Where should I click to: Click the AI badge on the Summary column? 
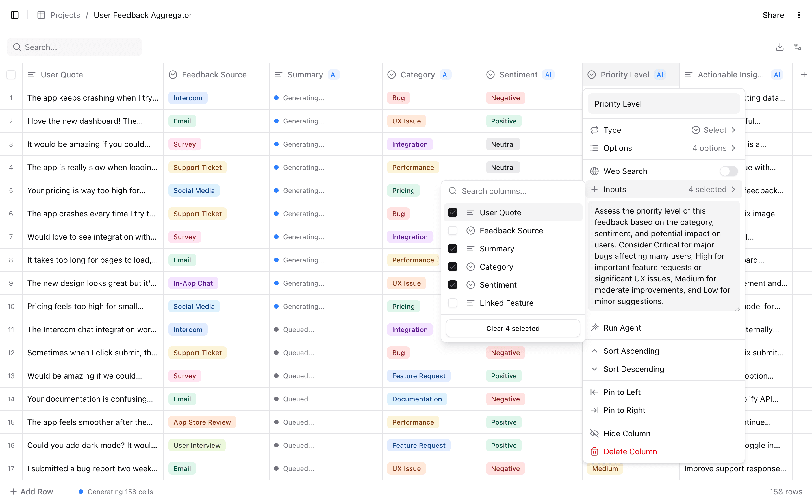point(334,75)
